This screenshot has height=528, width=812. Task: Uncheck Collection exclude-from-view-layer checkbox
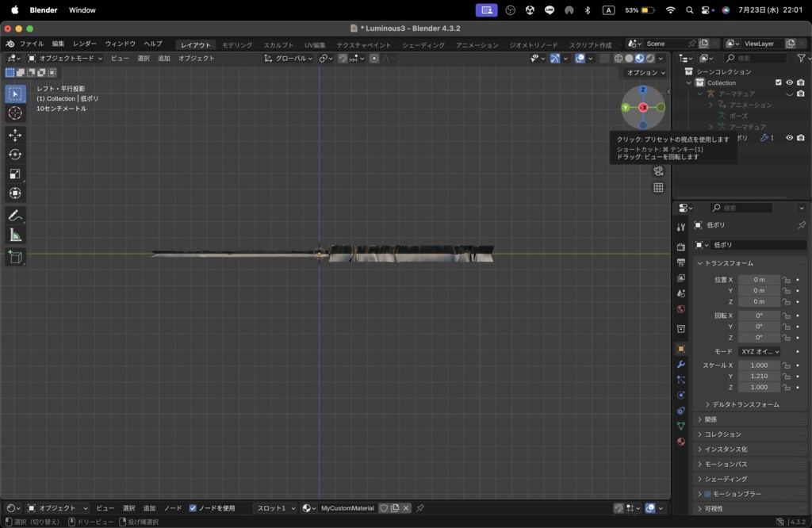779,82
